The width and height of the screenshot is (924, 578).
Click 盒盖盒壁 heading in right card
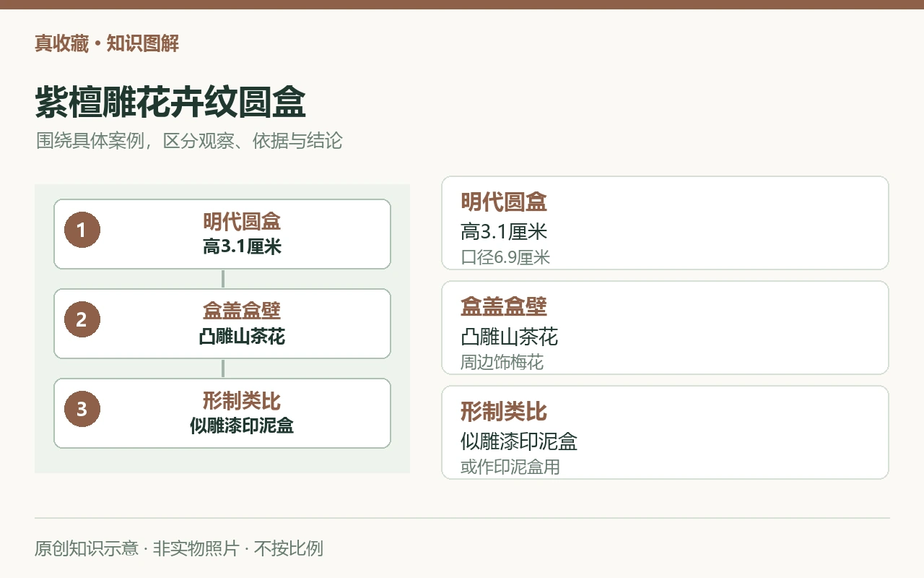[x=504, y=306]
